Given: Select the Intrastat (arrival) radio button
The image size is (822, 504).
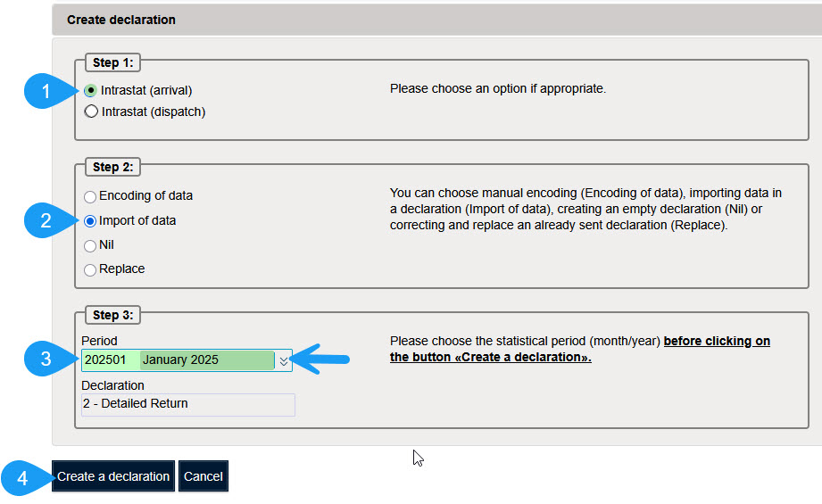Looking at the screenshot, I should (91, 90).
